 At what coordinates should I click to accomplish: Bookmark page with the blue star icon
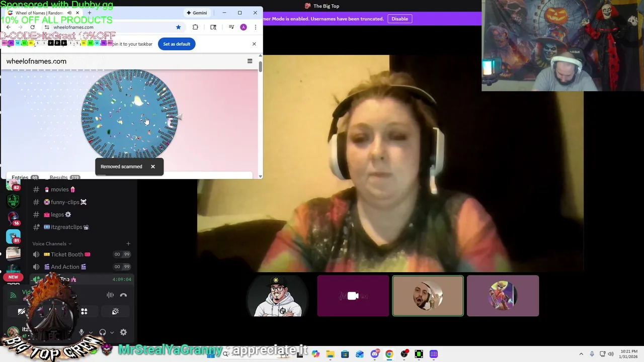click(178, 27)
